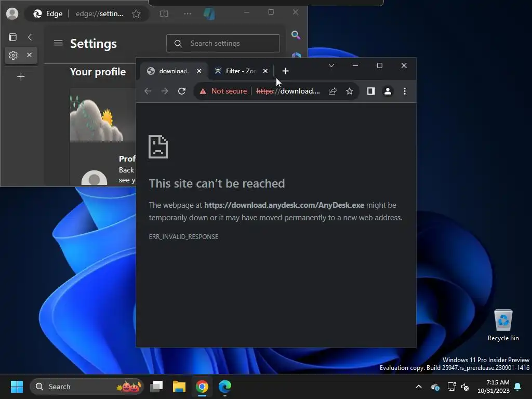
Task: Add Edge settings page to favorites
Action: 137,14
